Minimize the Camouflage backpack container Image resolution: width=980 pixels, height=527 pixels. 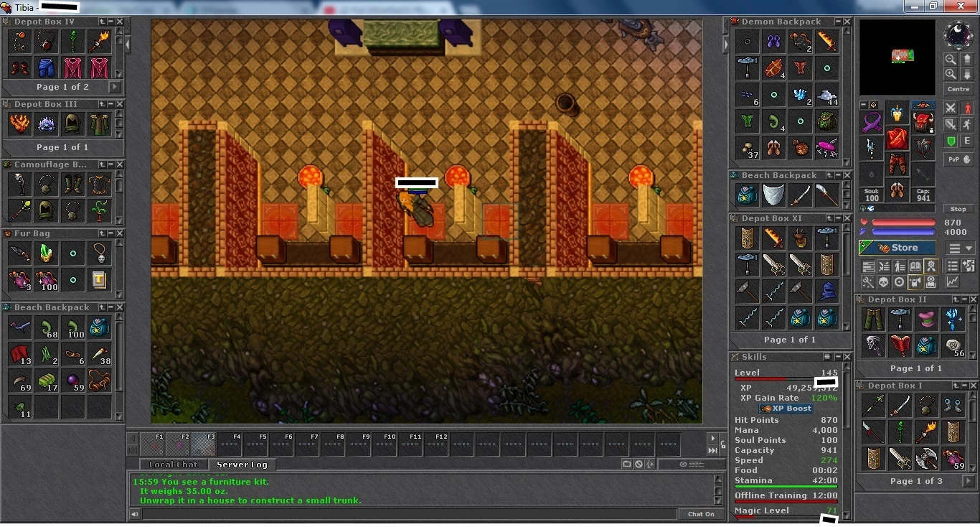coord(110,165)
